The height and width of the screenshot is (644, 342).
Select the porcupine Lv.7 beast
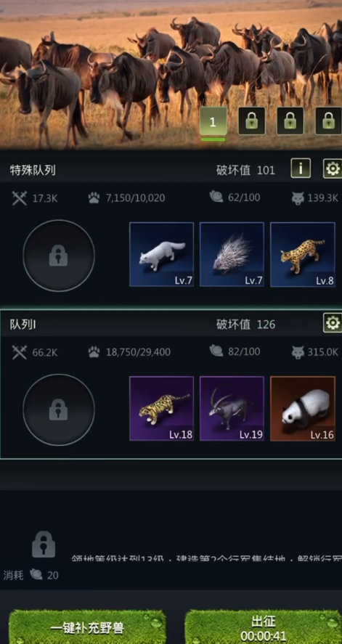click(232, 254)
